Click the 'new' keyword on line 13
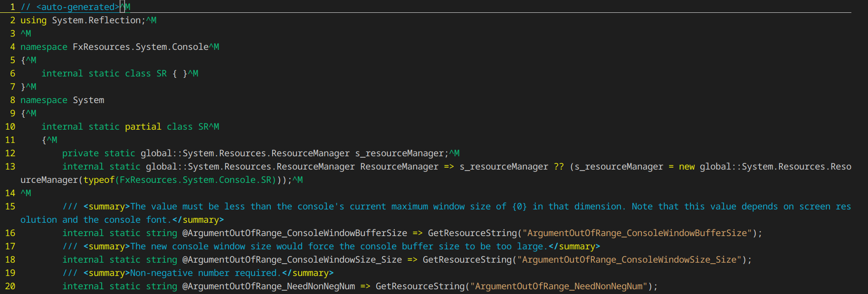This screenshot has height=294, width=868. coord(687,167)
